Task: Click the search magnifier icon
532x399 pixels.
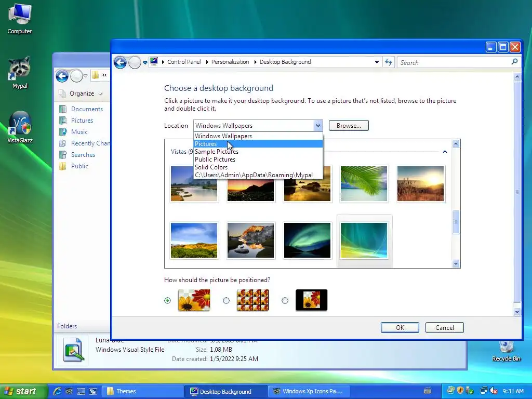Action: pos(514,62)
